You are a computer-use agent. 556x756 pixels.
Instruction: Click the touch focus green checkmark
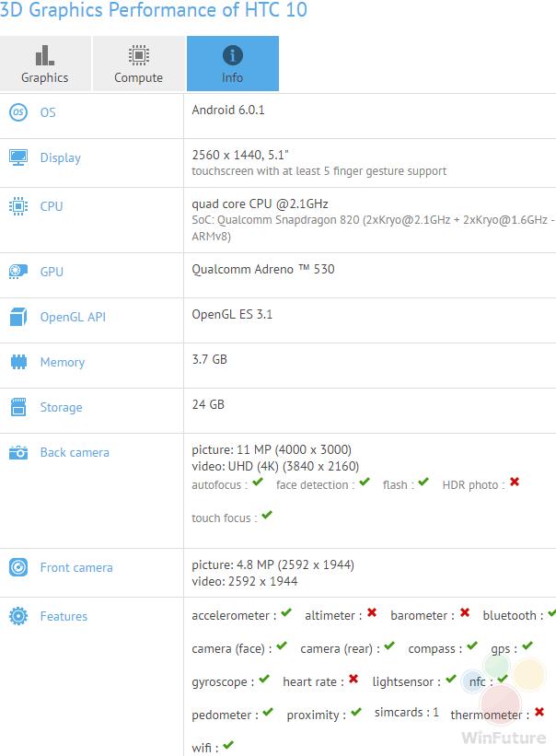(x=267, y=515)
